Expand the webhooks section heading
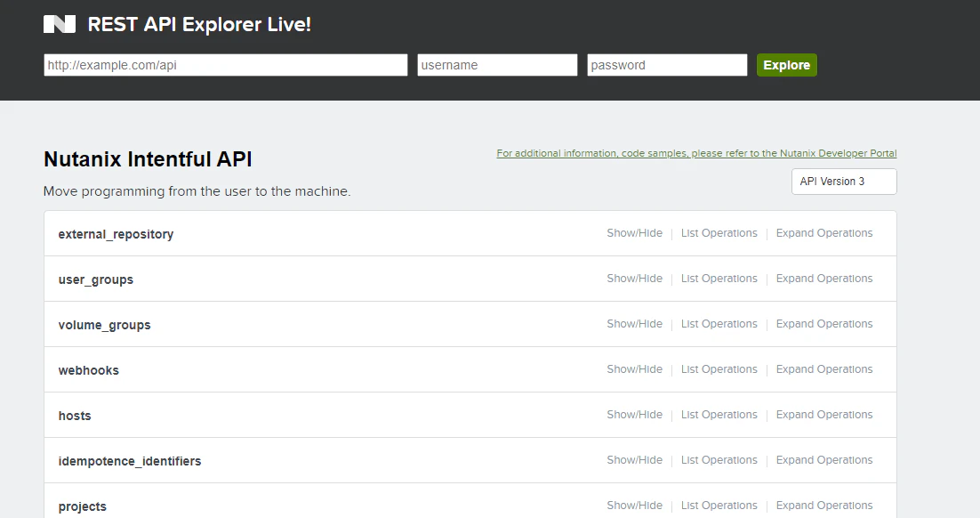 88,370
